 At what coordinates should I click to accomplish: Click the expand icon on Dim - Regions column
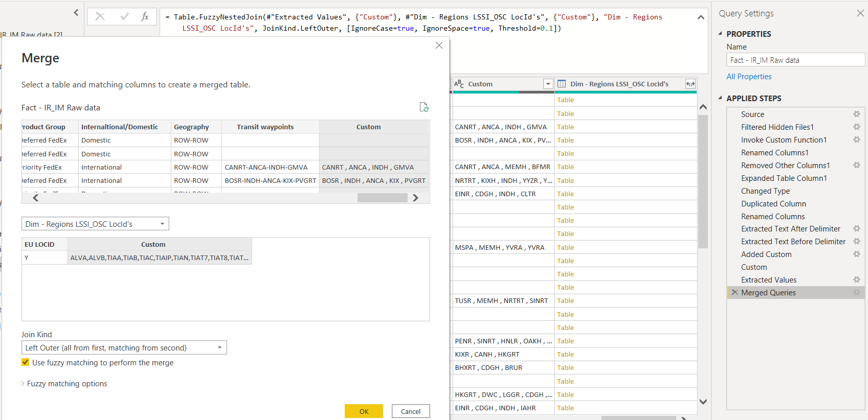coord(691,84)
